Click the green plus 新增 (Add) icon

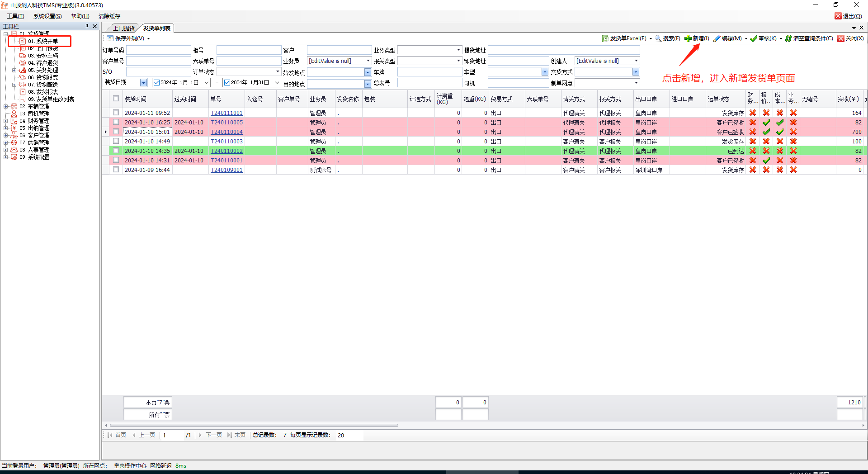(x=688, y=38)
